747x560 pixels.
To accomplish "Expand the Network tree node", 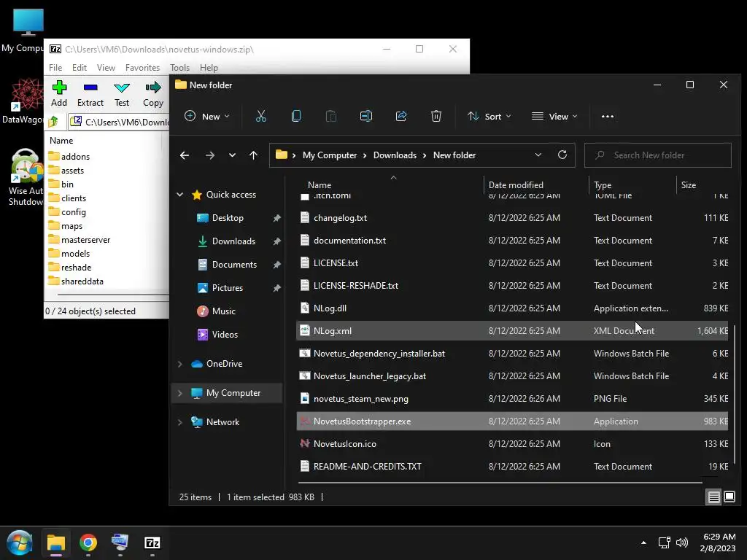I will pyautogui.click(x=180, y=422).
